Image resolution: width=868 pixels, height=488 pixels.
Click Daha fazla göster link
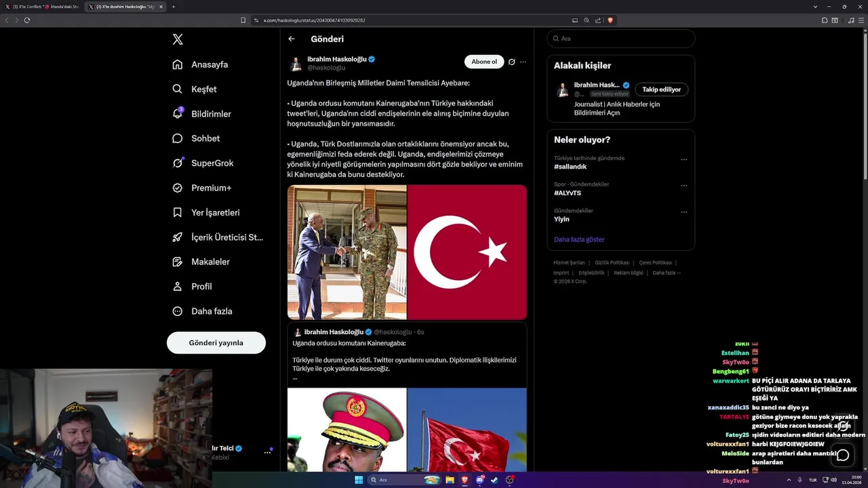coord(579,239)
